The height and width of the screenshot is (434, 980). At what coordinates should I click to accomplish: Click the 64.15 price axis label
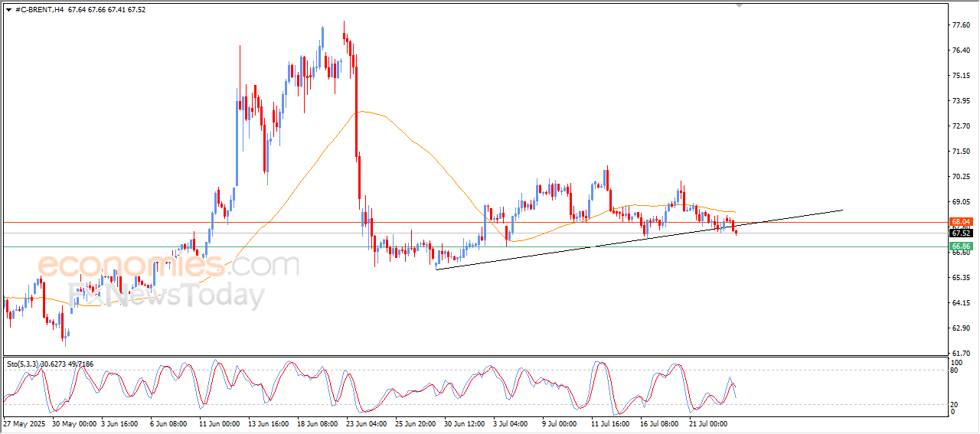pyautogui.click(x=961, y=303)
